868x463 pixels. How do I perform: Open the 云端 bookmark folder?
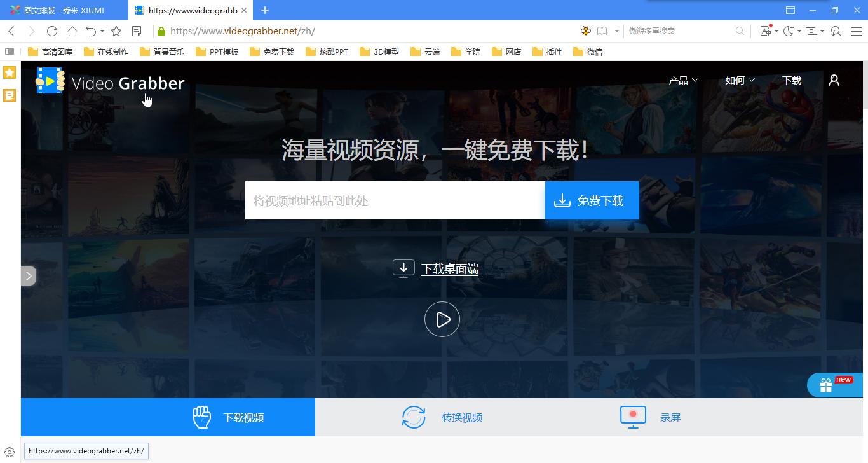[x=425, y=52]
